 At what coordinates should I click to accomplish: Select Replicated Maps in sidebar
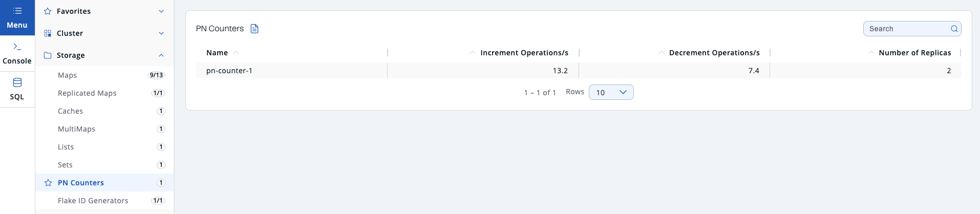click(x=87, y=93)
